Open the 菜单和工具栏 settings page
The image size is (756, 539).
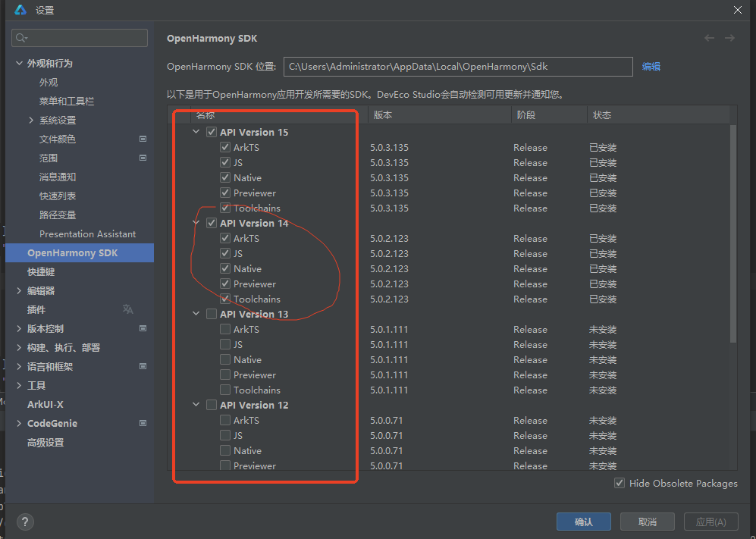[x=67, y=102]
